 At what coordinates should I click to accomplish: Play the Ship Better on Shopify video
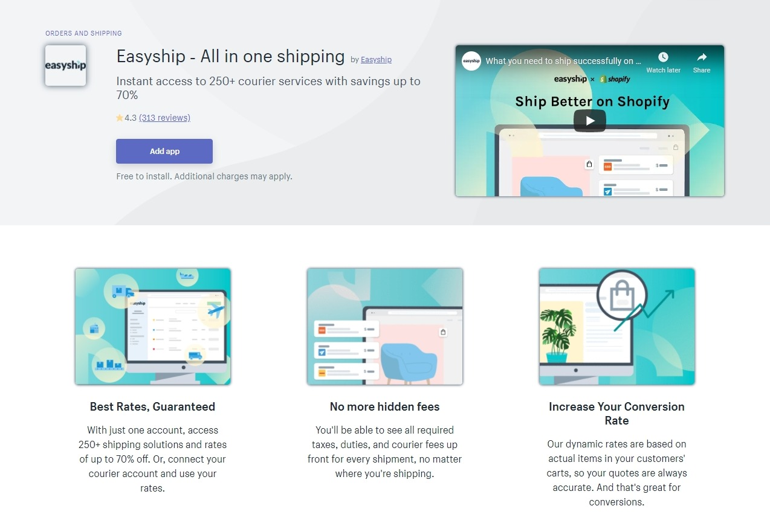click(589, 120)
